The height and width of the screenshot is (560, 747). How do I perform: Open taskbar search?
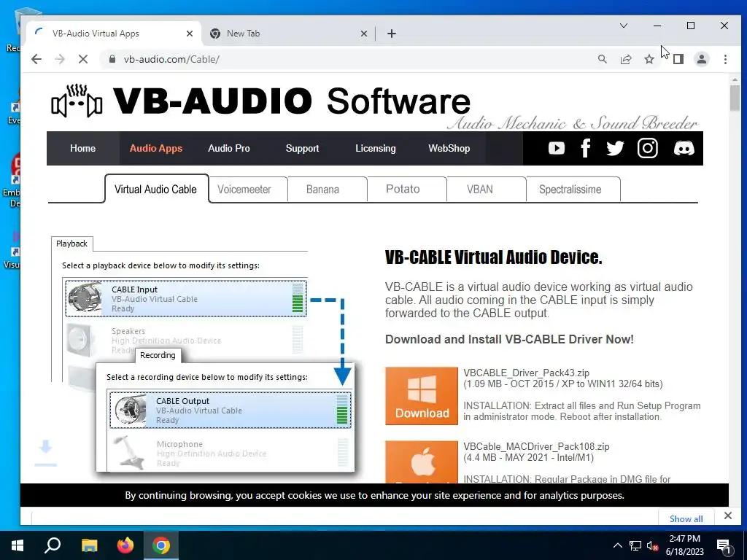53,545
